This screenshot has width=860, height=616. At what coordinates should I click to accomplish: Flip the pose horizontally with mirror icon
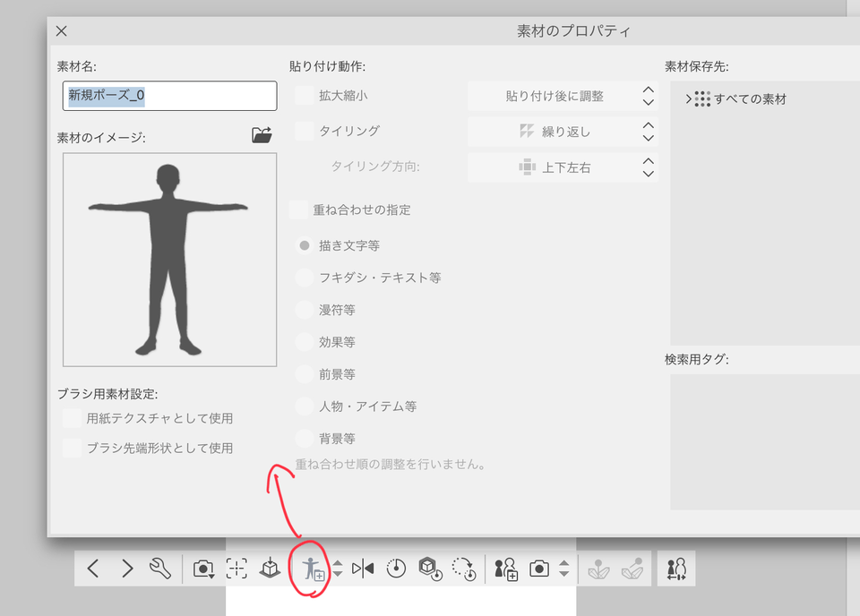pyautogui.click(x=363, y=569)
